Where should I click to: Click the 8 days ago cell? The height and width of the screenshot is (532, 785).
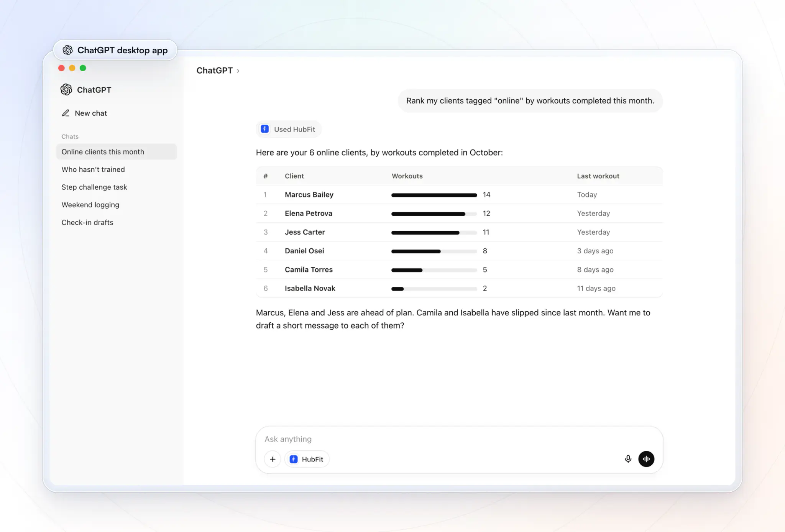pos(595,270)
